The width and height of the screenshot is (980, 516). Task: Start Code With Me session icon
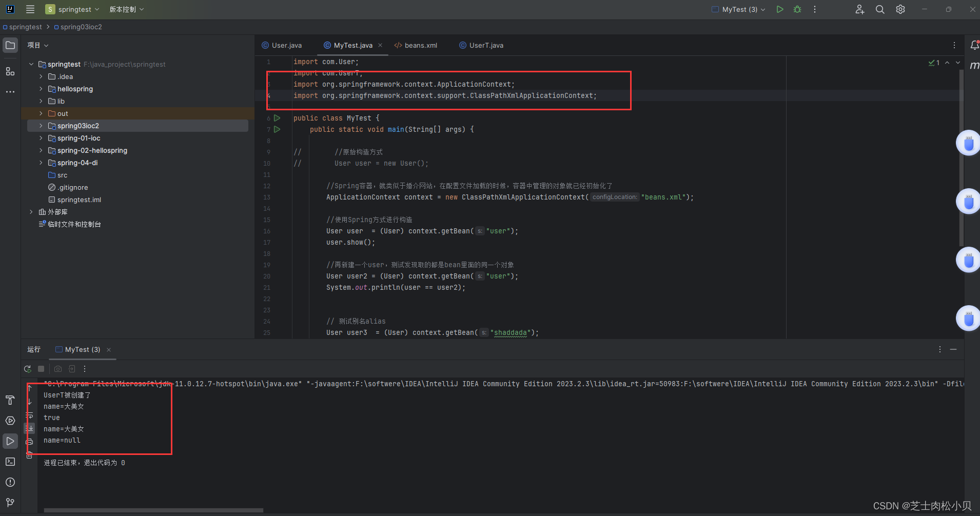859,9
